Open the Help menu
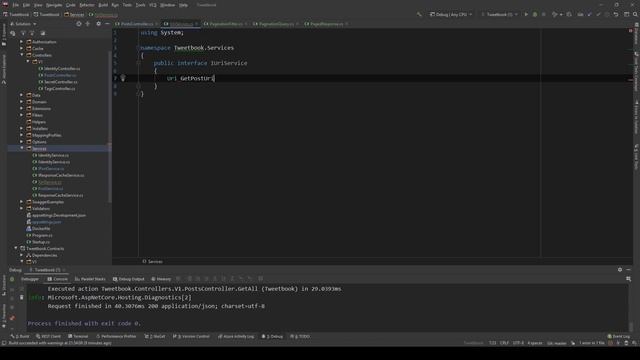 [x=184, y=5]
